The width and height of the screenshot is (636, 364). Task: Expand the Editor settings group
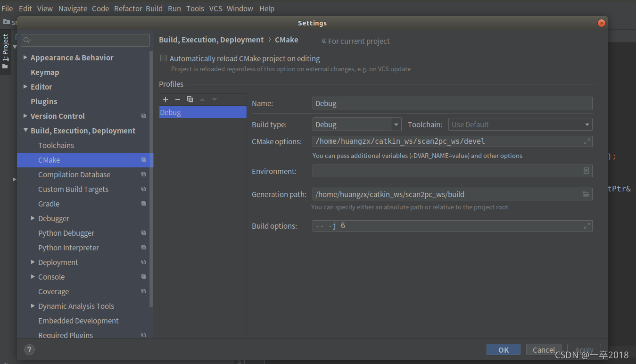pos(25,87)
